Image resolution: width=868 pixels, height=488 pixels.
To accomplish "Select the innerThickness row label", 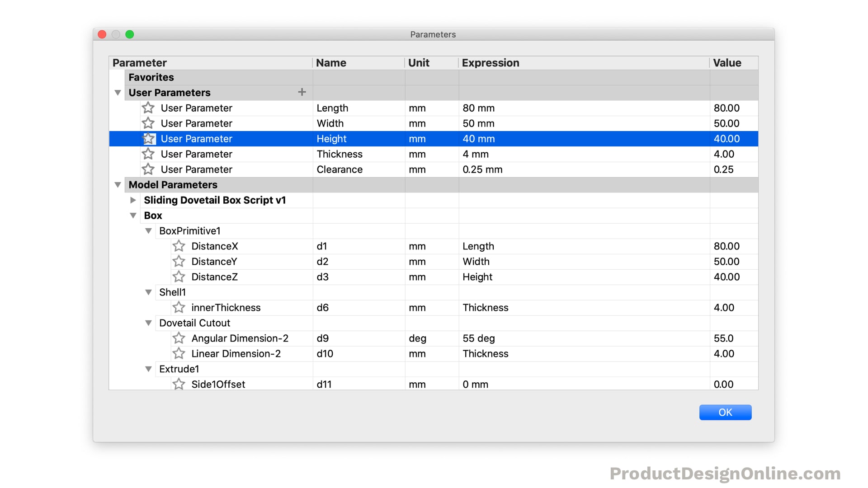I will 226,308.
